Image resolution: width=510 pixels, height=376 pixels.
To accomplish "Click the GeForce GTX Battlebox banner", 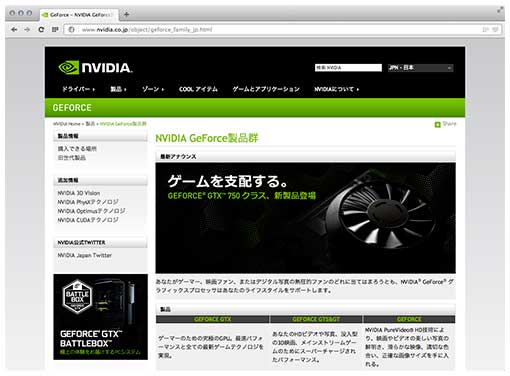I will pos(100,317).
